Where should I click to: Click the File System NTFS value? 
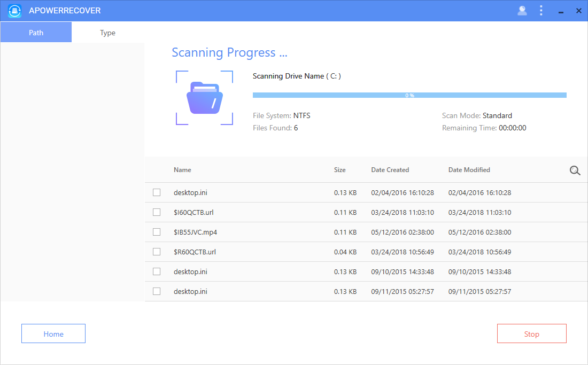pyautogui.click(x=301, y=115)
